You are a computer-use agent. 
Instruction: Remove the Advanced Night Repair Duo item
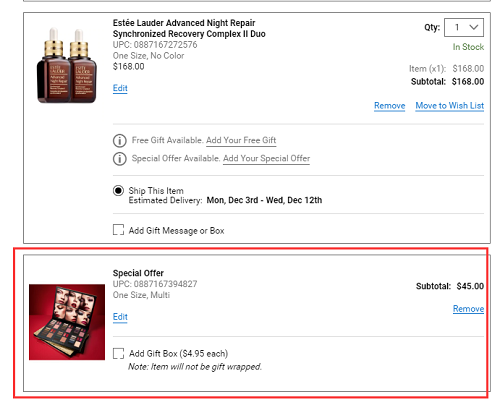click(389, 106)
